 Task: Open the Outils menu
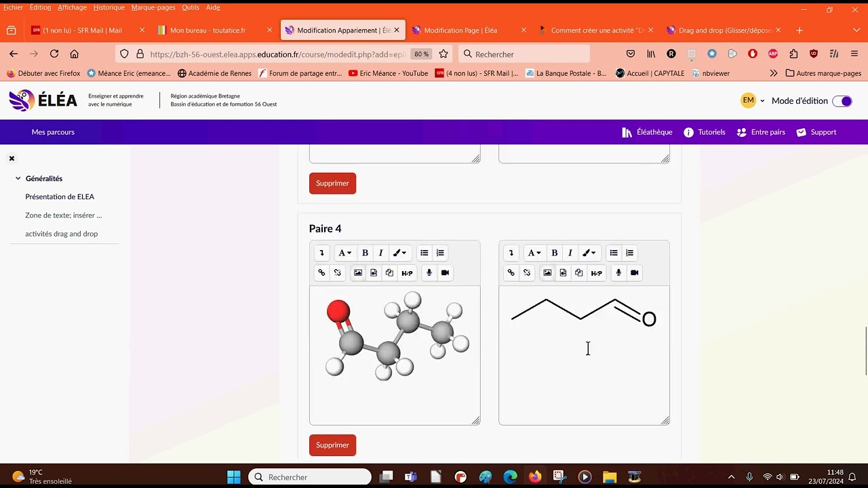coord(191,7)
